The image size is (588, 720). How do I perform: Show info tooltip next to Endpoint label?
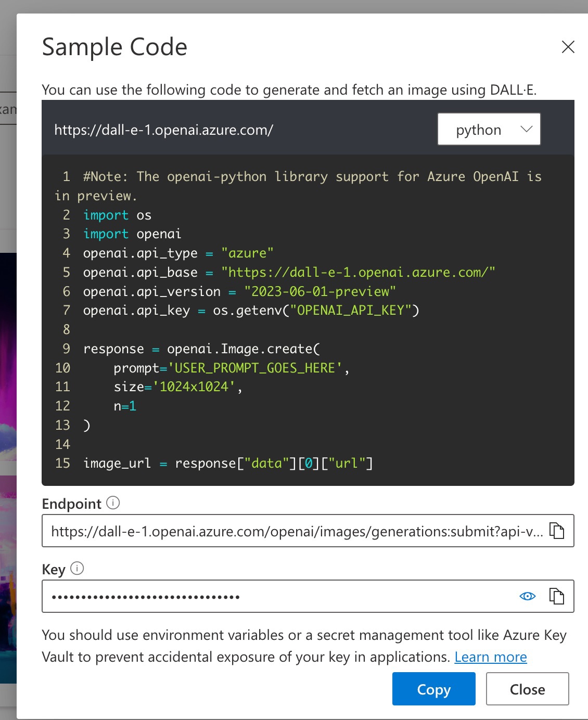coord(113,503)
